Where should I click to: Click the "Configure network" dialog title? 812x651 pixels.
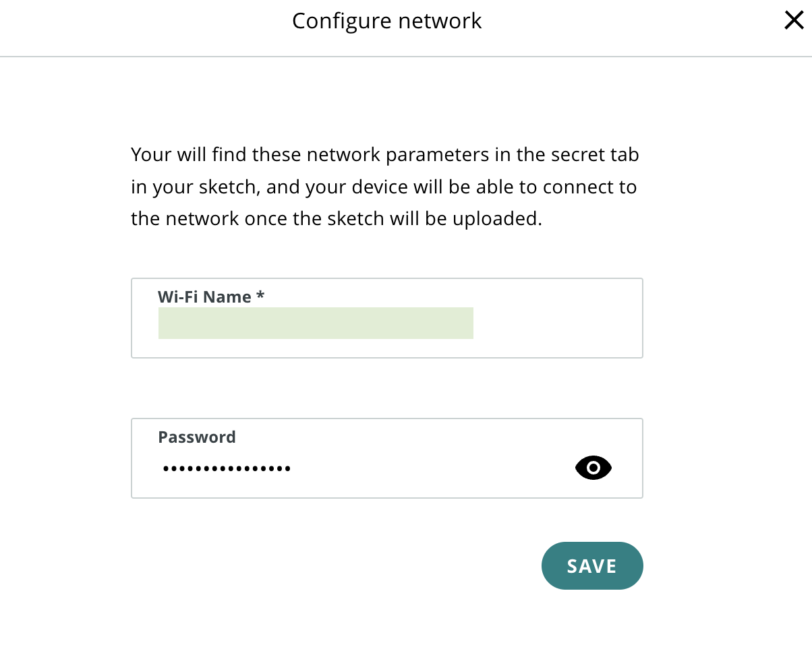pyautogui.click(x=387, y=21)
